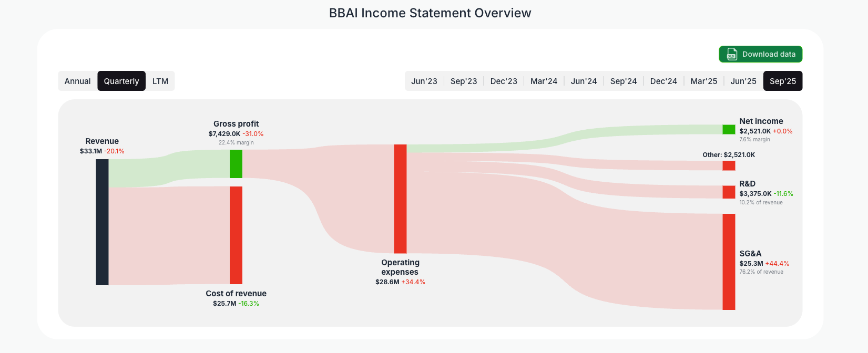The width and height of the screenshot is (868, 353).
Task: Select the Net income green node bar
Action: point(728,128)
